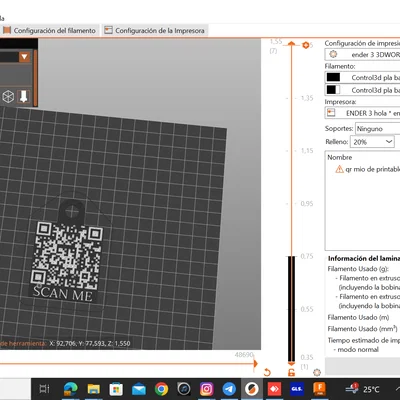Click the 48690 move count label

244,355
